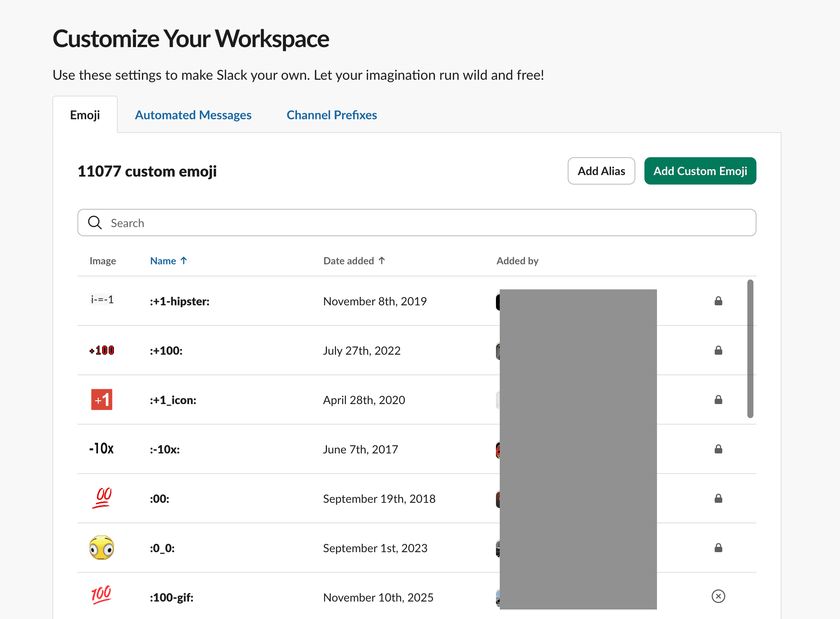Click the search magnifier icon
840x619 pixels.
click(95, 223)
